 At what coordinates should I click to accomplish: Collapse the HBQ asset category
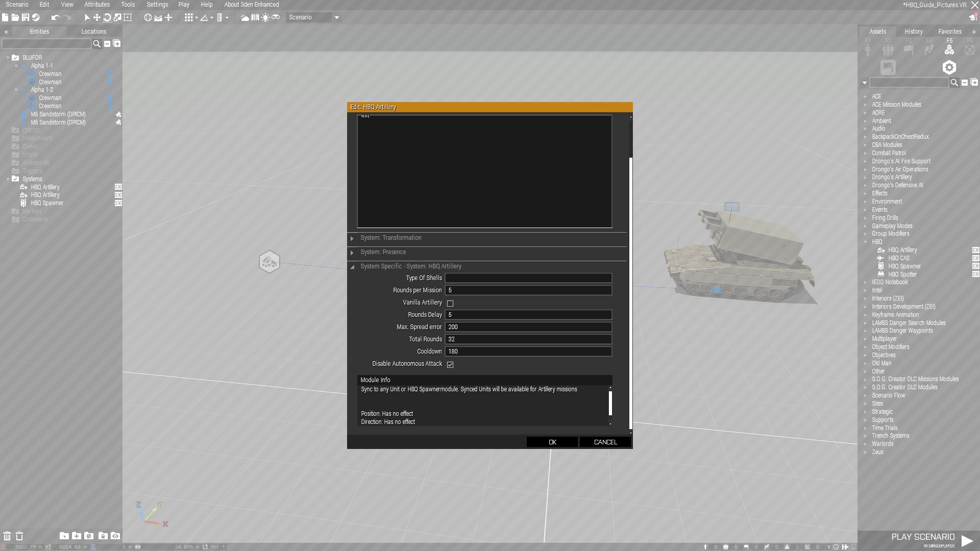click(x=865, y=242)
